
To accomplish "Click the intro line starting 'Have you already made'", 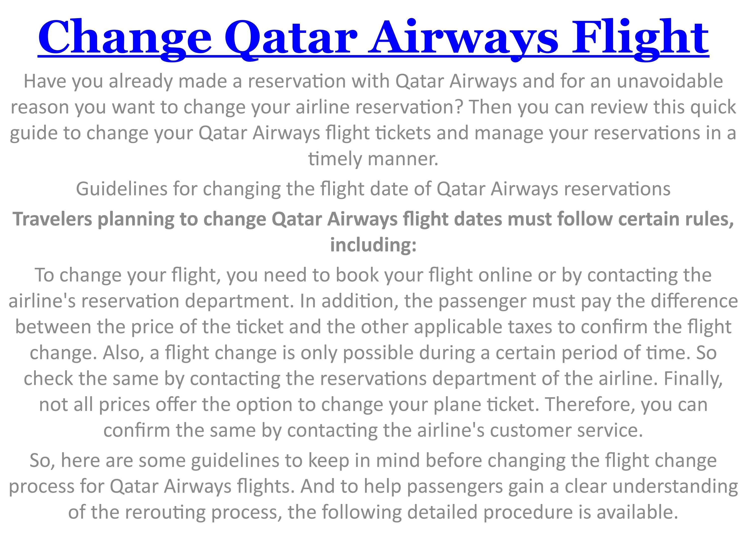I will pos(373,81).
